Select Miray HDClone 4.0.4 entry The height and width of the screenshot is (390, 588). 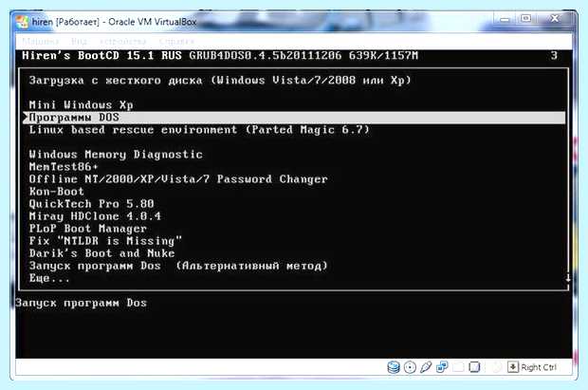[x=95, y=216]
